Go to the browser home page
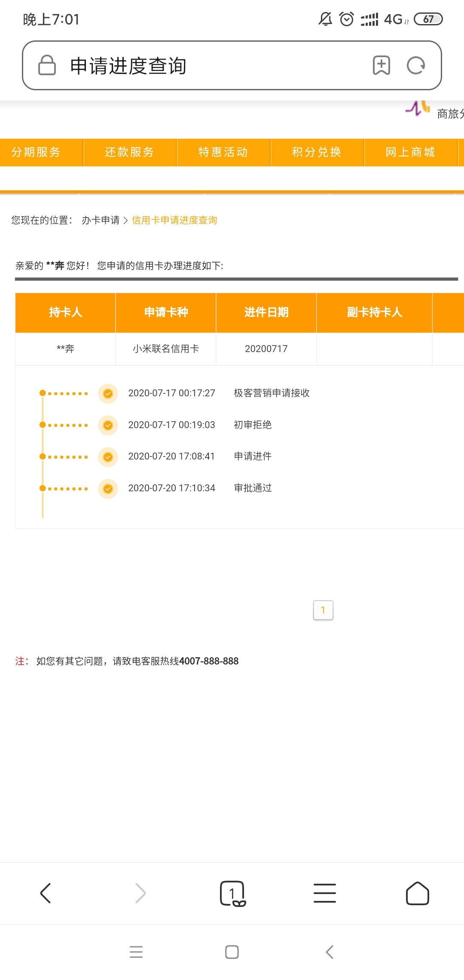This screenshot has height=980, width=464. [418, 893]
